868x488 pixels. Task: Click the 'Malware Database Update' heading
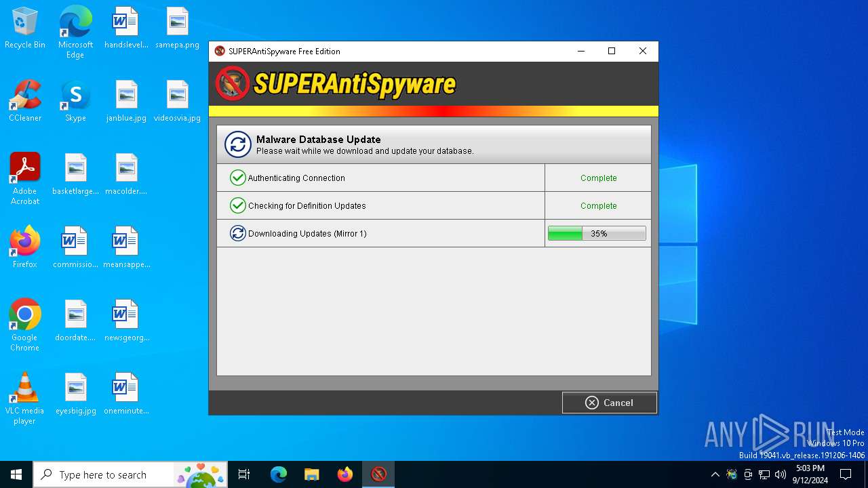pyautogui.click(x=318, y=140)
